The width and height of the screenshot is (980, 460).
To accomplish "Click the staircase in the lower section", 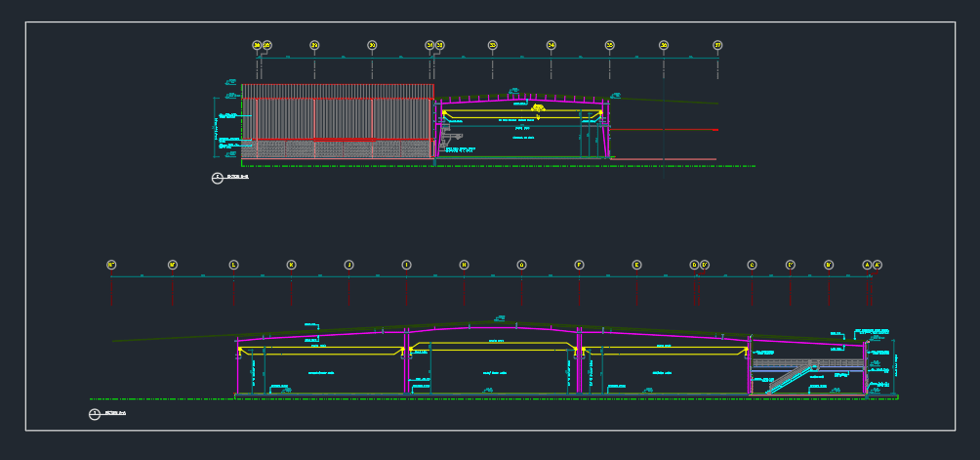I will tap(792, 379).
